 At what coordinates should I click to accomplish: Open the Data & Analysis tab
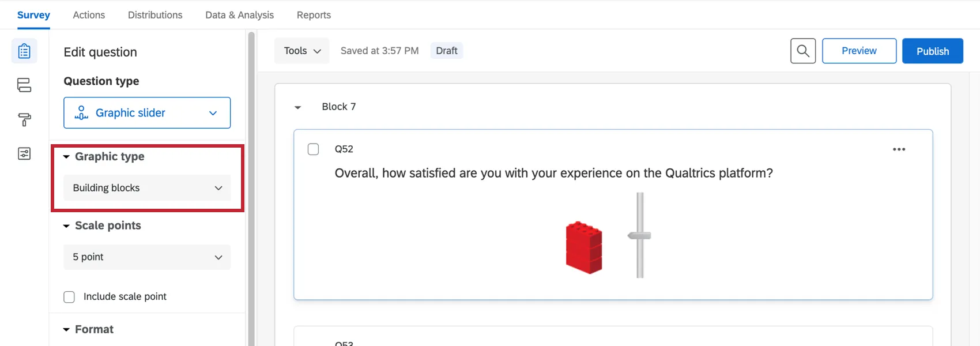[x=239, y=14]
